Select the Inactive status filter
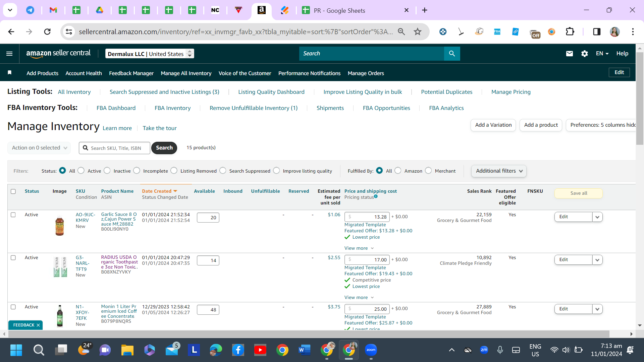Screen dimensions: 644x362 (107, 171)
